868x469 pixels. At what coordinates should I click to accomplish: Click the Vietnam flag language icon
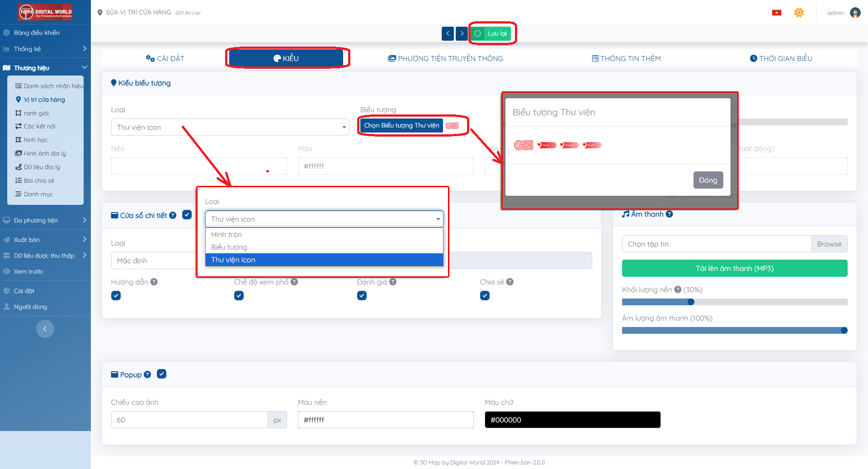pos(776,13)
